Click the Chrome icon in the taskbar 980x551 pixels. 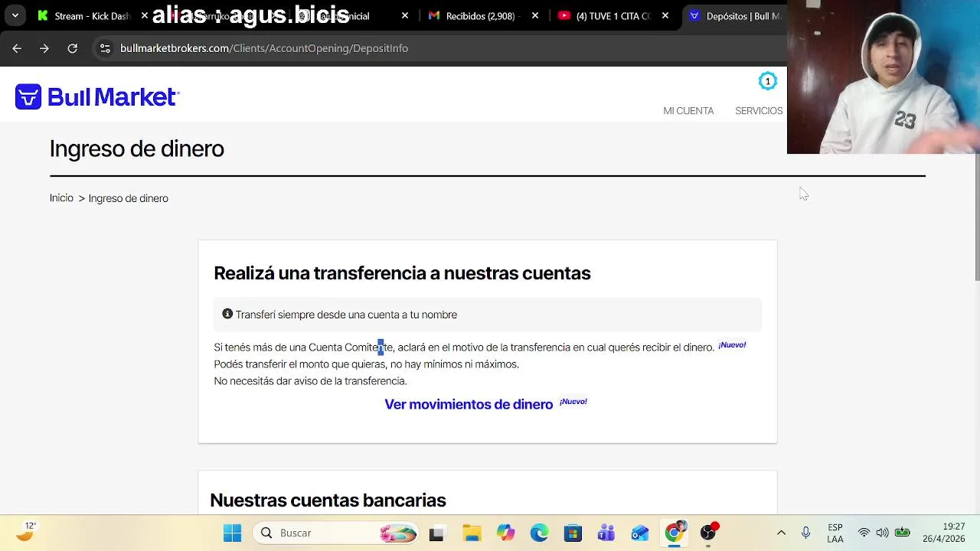[x=674, y=533]
